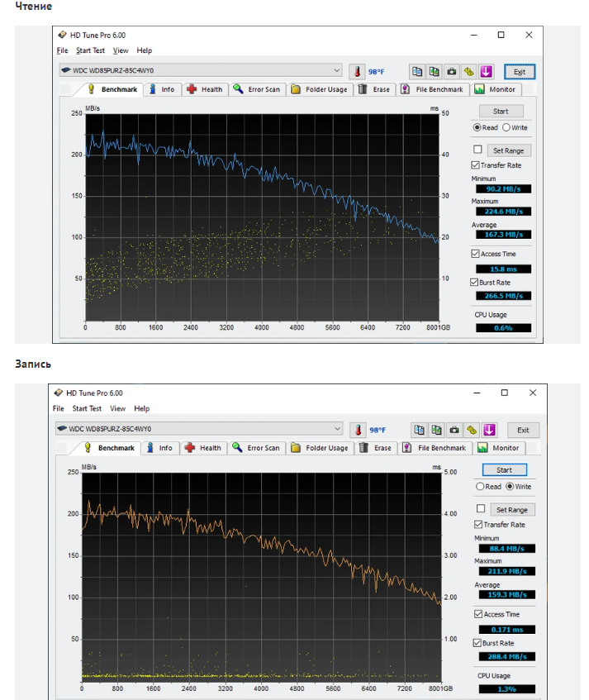
Task: Open File Benchmark tab in the bottom window
Action: coord(435,448)
